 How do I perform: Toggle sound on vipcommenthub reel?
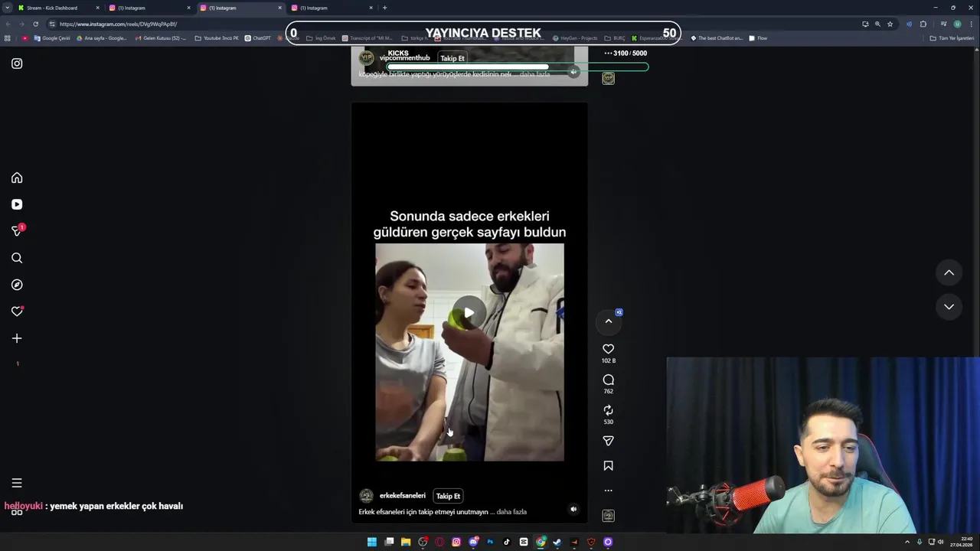point(573,72)
